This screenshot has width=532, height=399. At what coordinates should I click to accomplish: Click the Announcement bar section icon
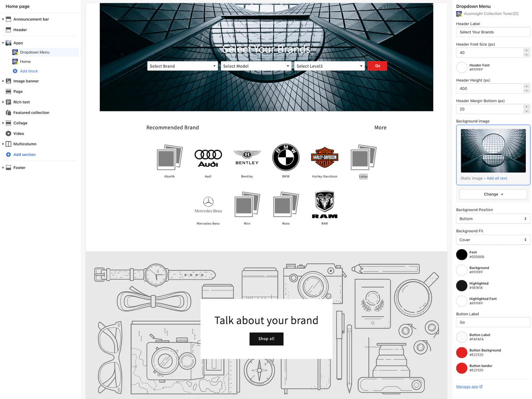8,19
